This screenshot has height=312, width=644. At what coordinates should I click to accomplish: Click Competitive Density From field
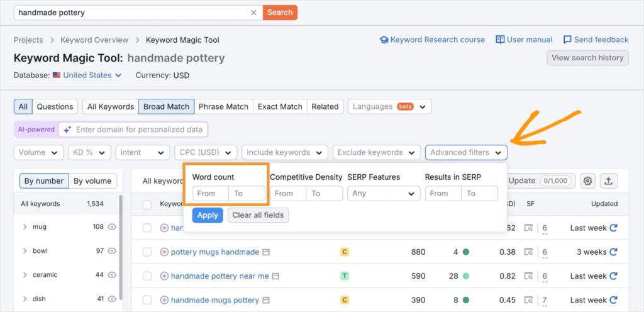click(288, 193)
